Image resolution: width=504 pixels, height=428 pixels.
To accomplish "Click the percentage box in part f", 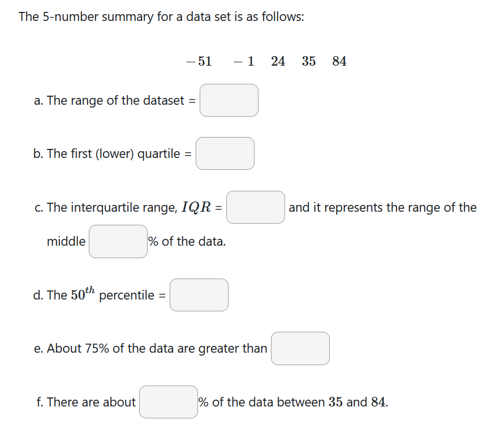I will pyautogui.click(x=168, y=402).
